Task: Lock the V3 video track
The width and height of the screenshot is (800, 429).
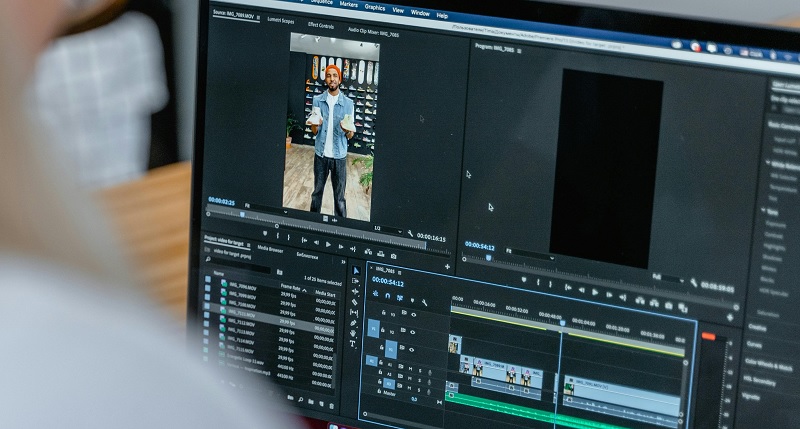Action: coord(384,312)
